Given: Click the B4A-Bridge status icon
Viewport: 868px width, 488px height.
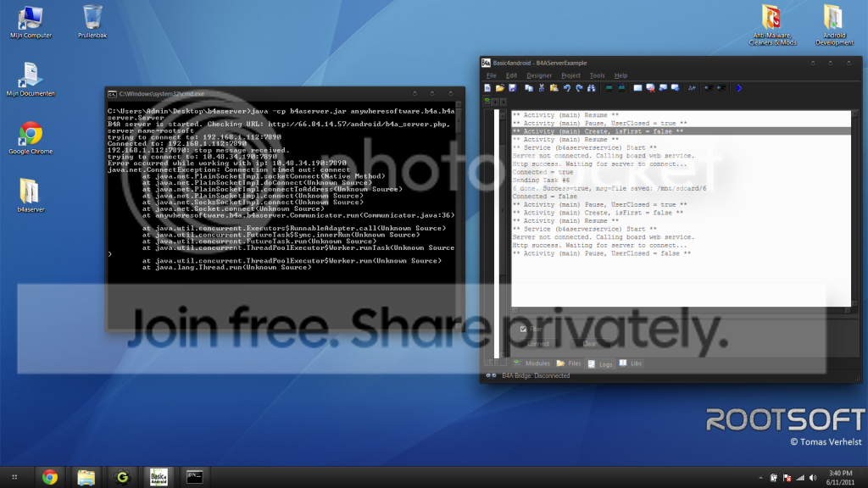Looking at the screenshot, I should coord(491,375).
